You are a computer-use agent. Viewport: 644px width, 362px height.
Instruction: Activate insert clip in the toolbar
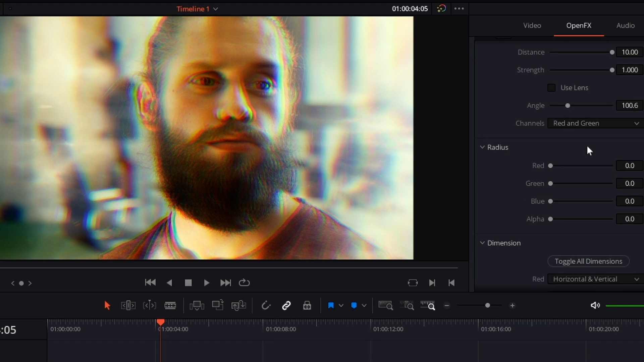[197, 305]
